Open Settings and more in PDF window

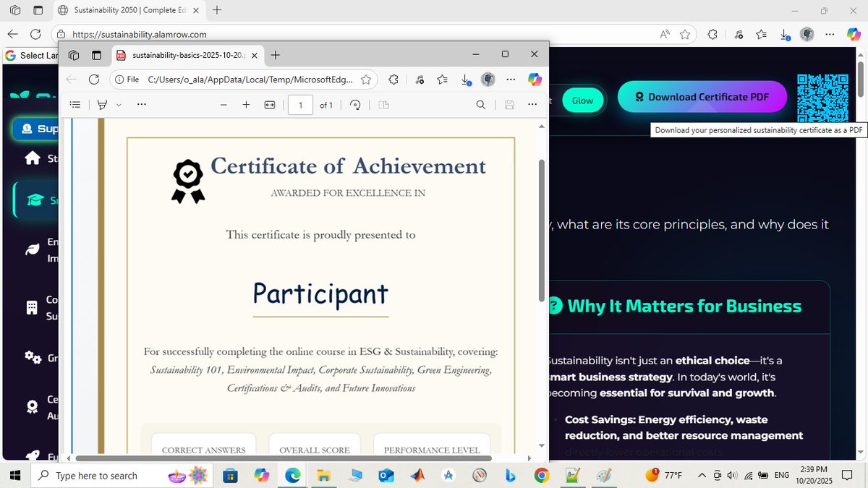coord(511,80)
